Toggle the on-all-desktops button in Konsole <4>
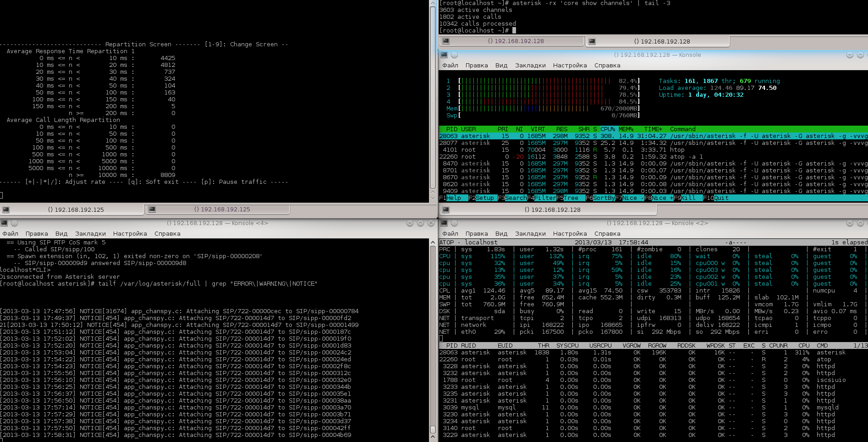 click(x=14, y=223)
